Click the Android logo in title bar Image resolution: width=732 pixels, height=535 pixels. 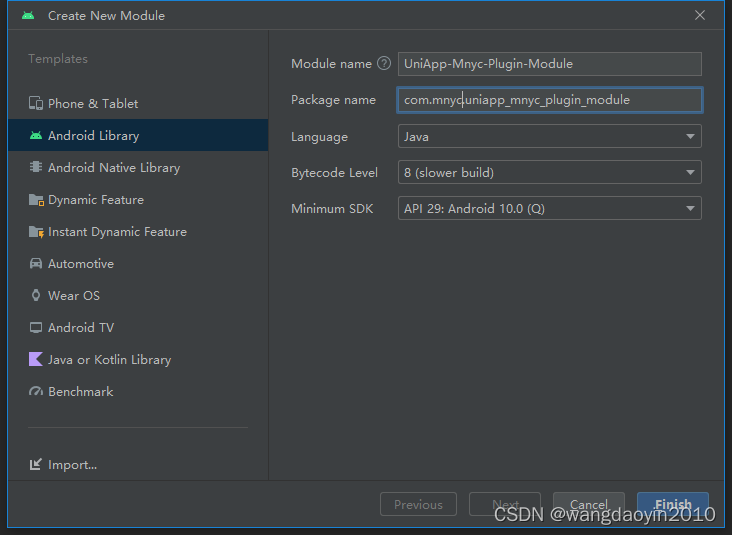tap(28, 15)
